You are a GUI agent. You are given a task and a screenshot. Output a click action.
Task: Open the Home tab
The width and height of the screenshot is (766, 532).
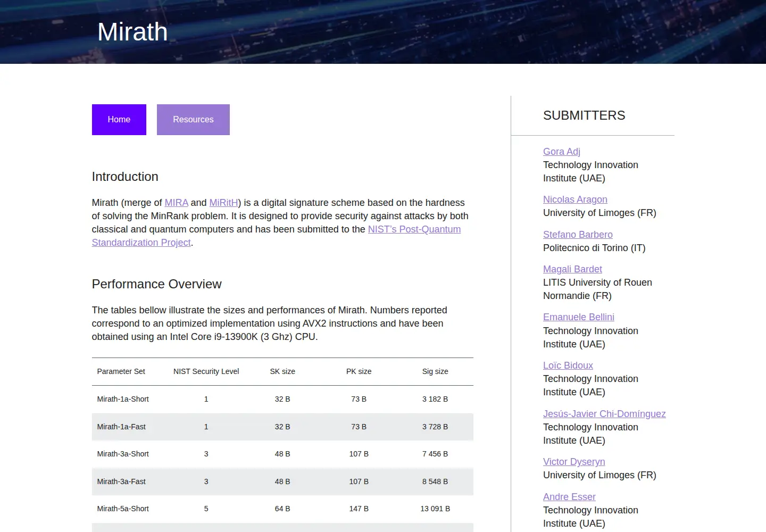click(x=119, y=120)
